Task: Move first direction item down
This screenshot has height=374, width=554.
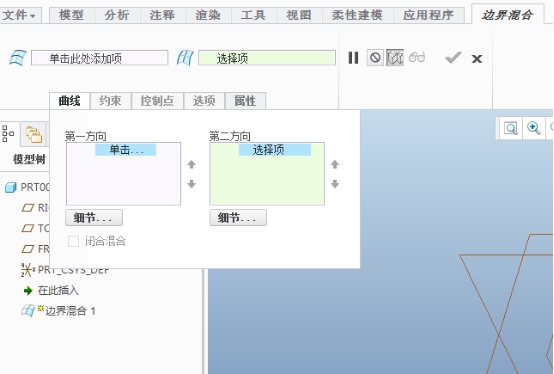Action: (191, 184)
